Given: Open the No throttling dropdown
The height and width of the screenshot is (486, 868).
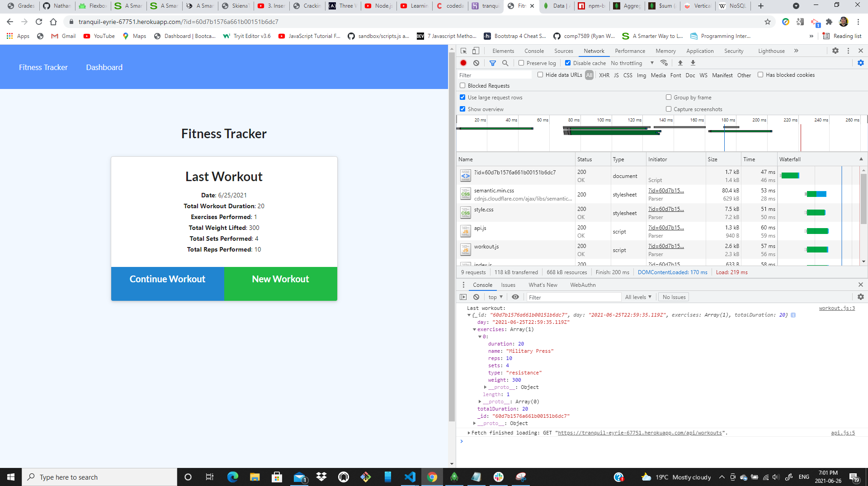Looking at the screenshot, I should [x=627, y=63].
